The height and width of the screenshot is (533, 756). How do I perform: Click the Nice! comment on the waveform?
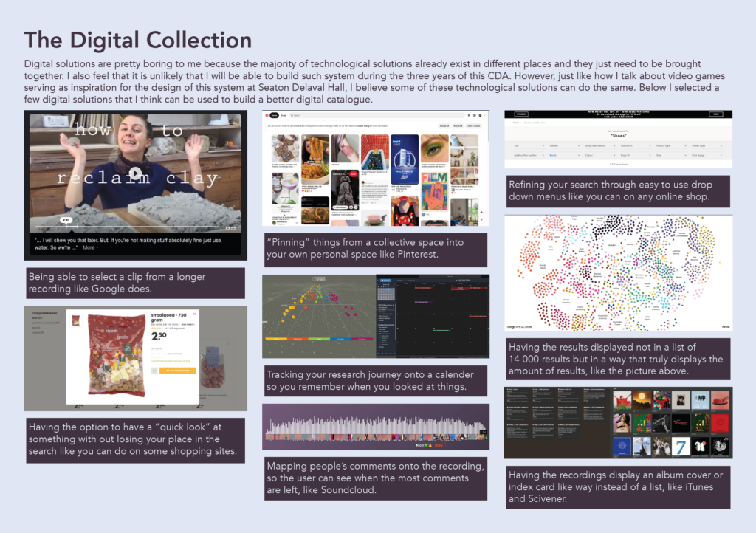click(424, 445)
